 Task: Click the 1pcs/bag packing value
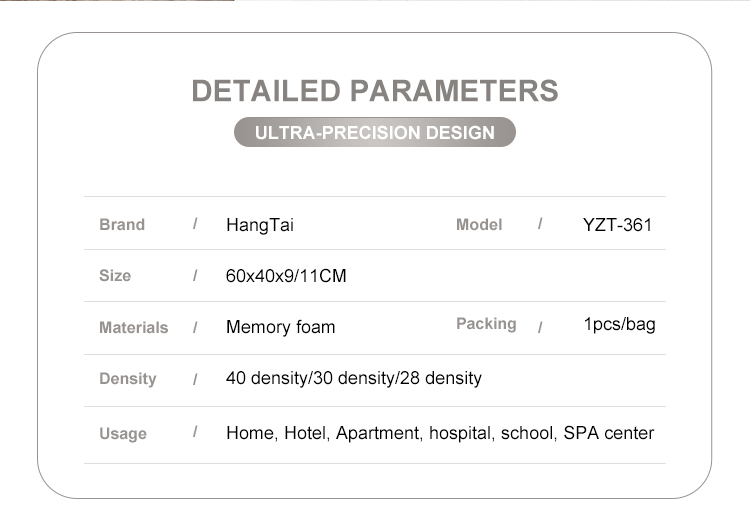tap(619, 324)
